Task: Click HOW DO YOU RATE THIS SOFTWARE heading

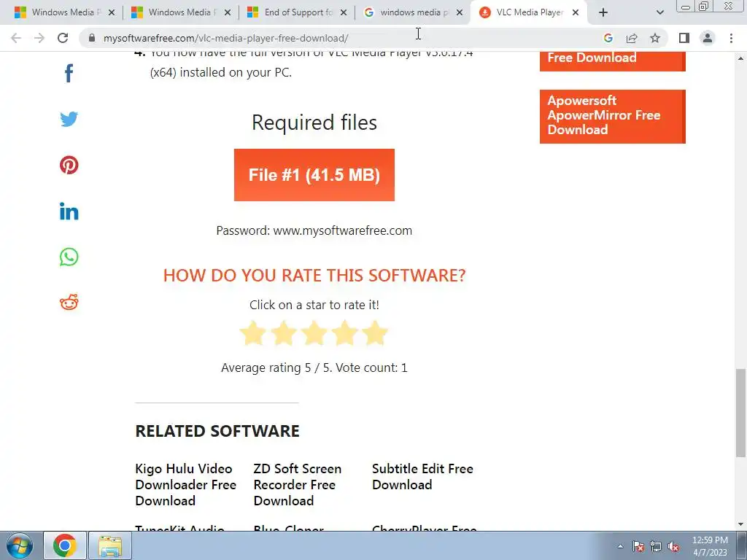Action: (314, 275)
